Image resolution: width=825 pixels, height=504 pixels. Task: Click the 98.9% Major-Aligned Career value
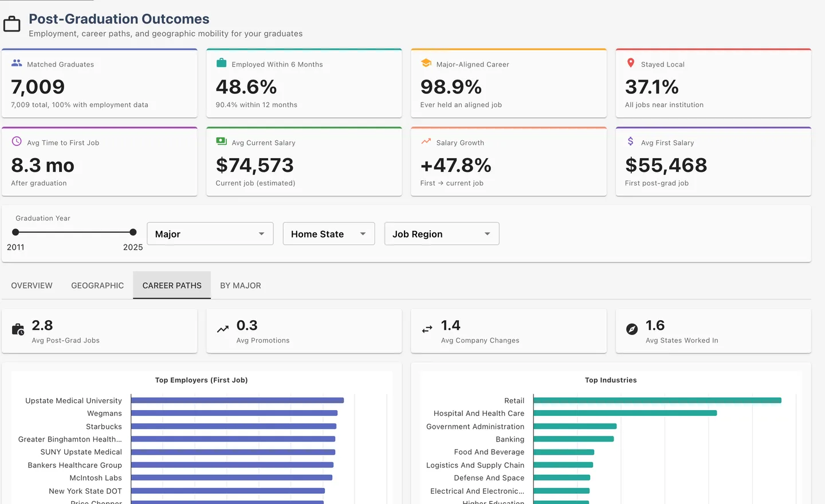451,87
